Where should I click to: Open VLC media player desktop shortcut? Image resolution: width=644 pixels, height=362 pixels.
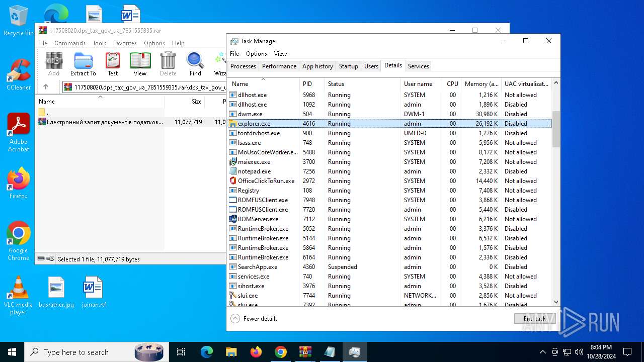click(x=18, y=296)
